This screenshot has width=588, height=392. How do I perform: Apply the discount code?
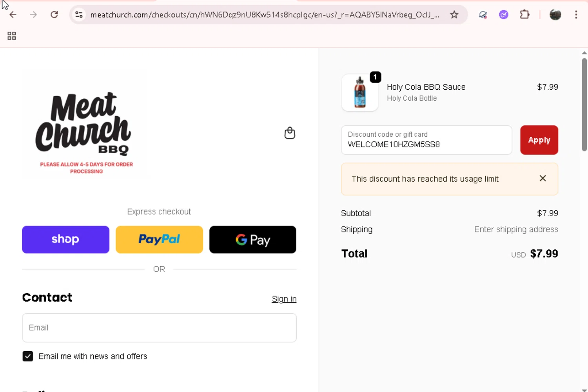(x=539, y=140)
